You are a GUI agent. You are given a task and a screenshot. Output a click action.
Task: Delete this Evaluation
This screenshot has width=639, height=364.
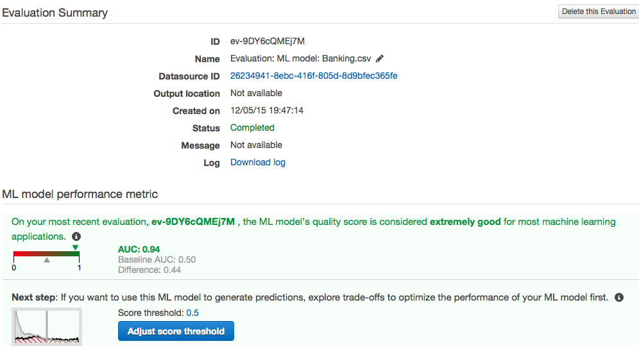598,12
